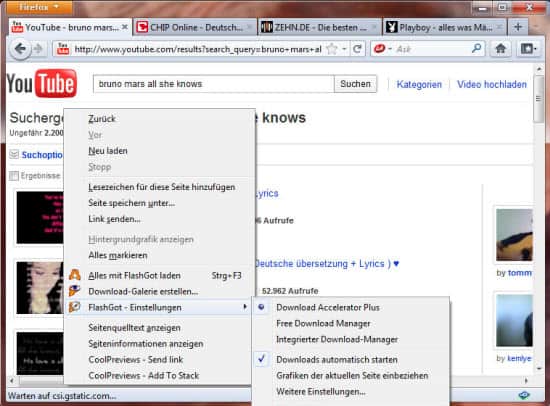Open the third dark video thumbnail

click(x=40, y=354)
